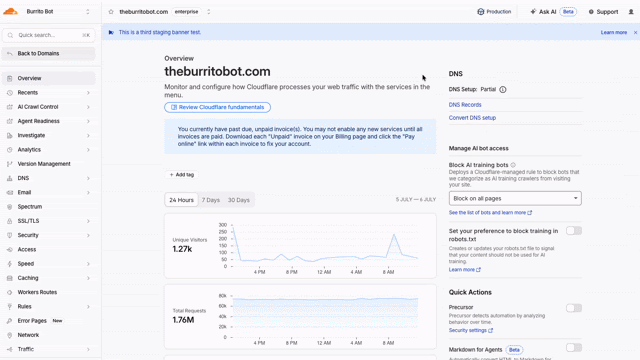
Task: Open the user profile icon
Action: click(x=631, y=12)
